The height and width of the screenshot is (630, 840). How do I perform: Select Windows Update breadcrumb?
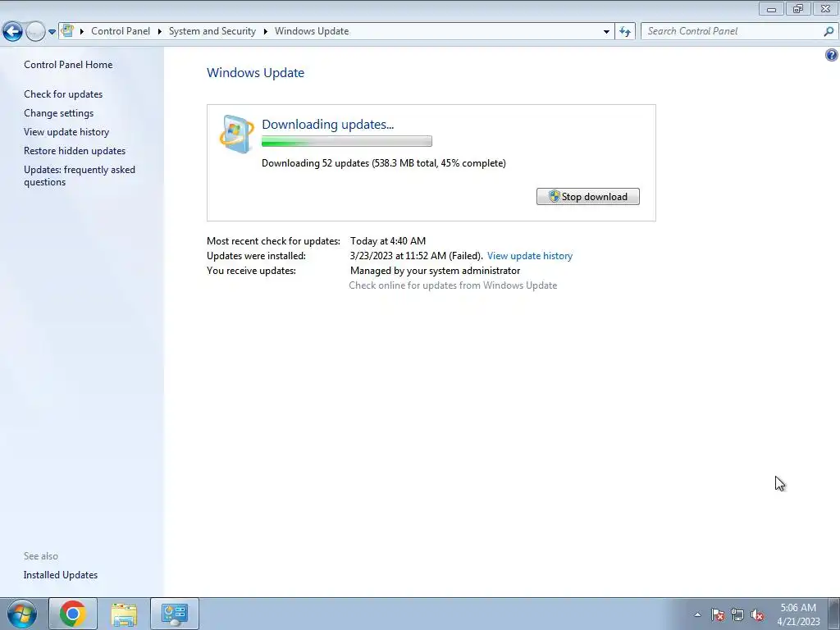(312, 31)
